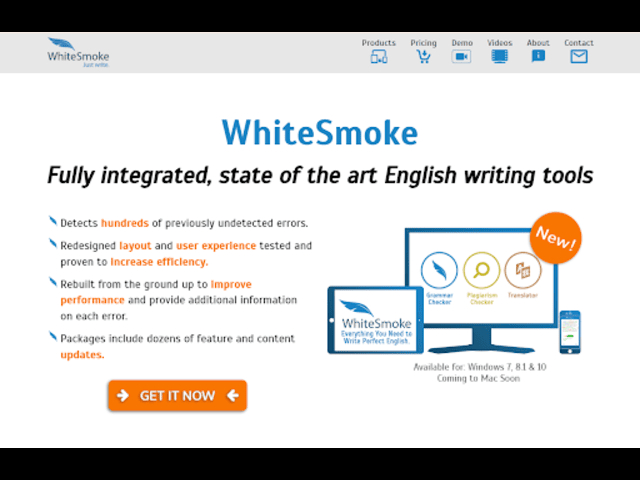The height and width of the screenshot is (480, 640).
Task: Open the Pricing shopping cart icon
Action: (x=423, y=57)
